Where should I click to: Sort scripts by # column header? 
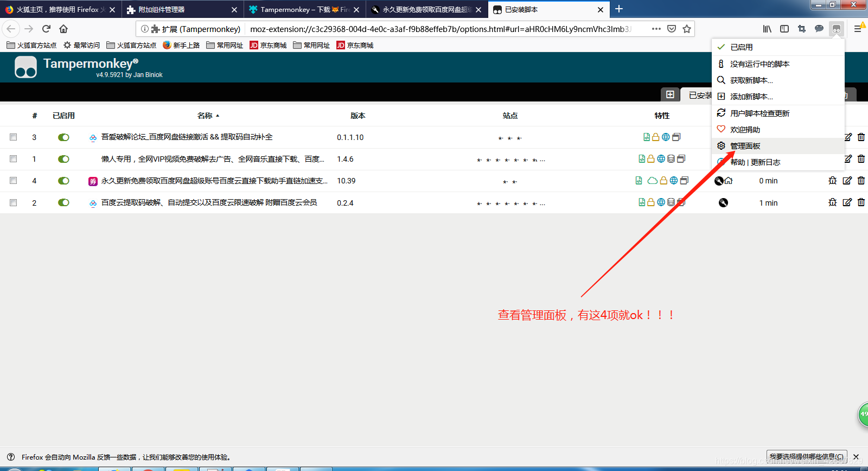click(35, 116)
